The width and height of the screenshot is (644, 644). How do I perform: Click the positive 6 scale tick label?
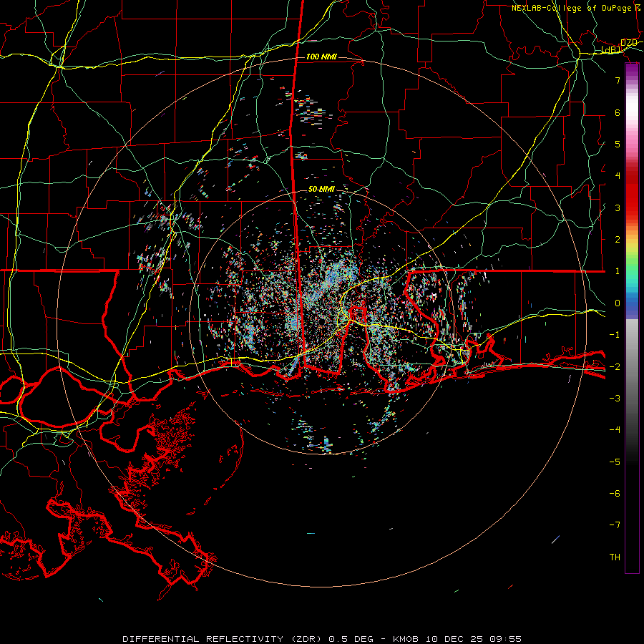[618, 112]
